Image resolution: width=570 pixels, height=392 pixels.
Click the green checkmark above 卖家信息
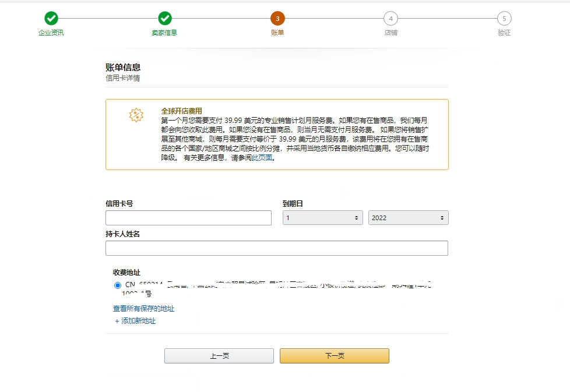tap(164, 18)
